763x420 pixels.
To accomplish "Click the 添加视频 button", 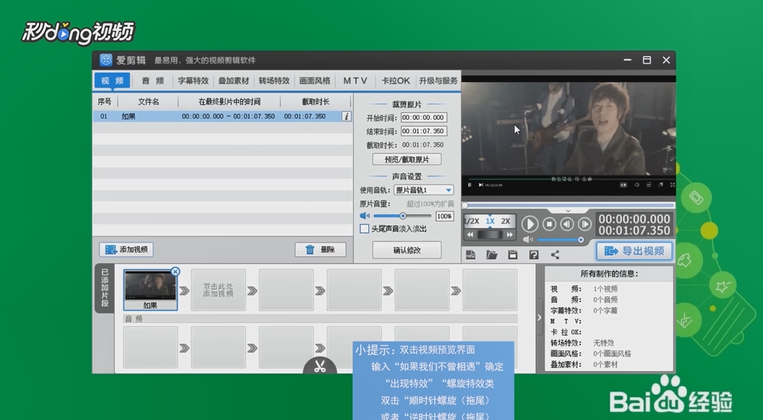I will click(x=127, y=250).
